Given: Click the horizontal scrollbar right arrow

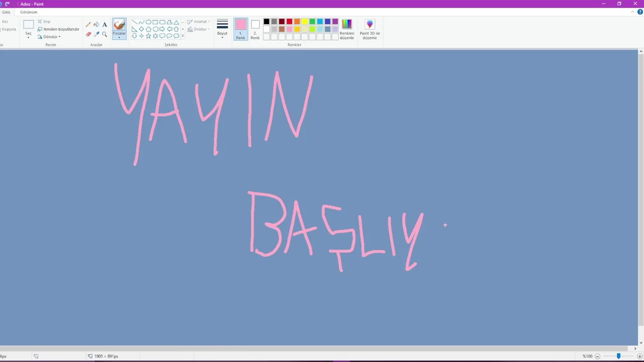Looking at the screenshot, I should click(x=635, y=348).
